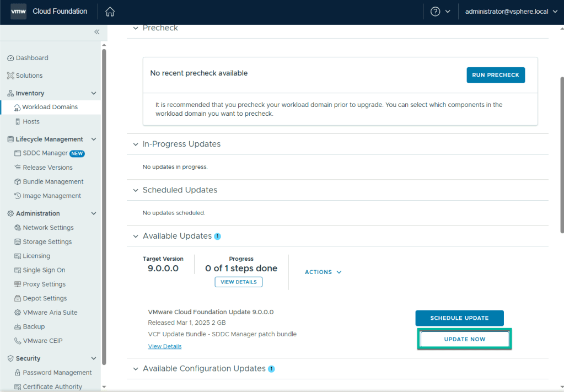Click the Home icon in top bar
This screenshot has height=392, width=564.
110,12
